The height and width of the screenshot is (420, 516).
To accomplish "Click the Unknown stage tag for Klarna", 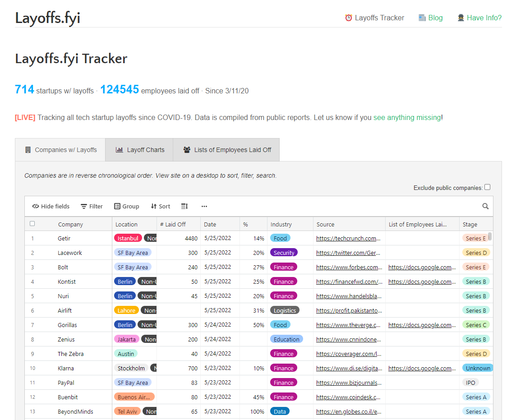I will click(478, 368).
